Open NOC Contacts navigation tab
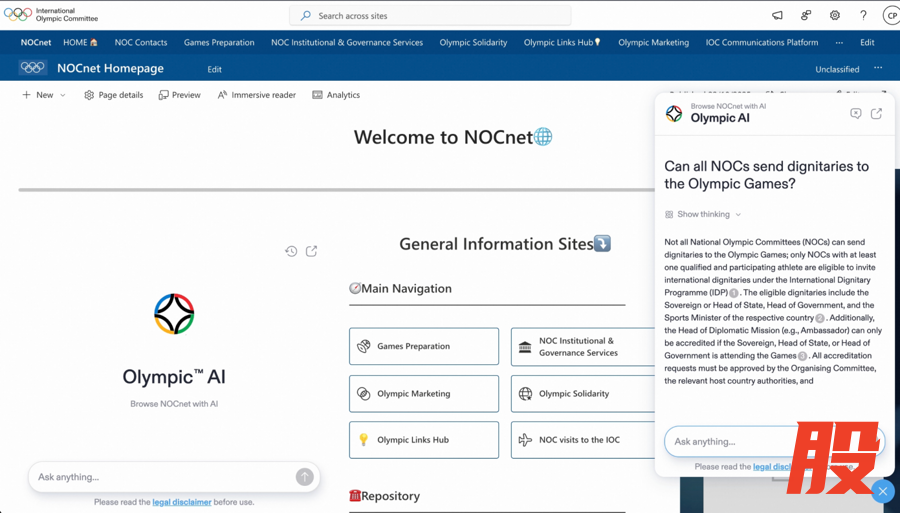 point(141,43)
